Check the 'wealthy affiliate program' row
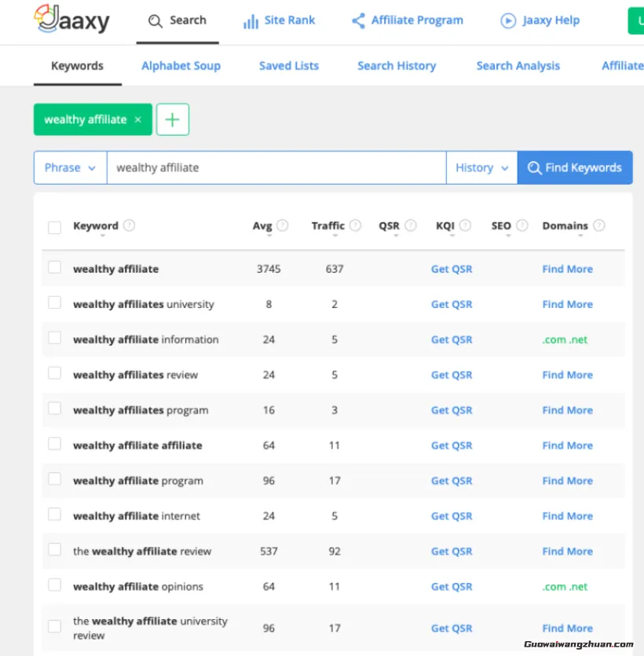The height and width of the screenshot is (656, 644). tap(54, 479)
